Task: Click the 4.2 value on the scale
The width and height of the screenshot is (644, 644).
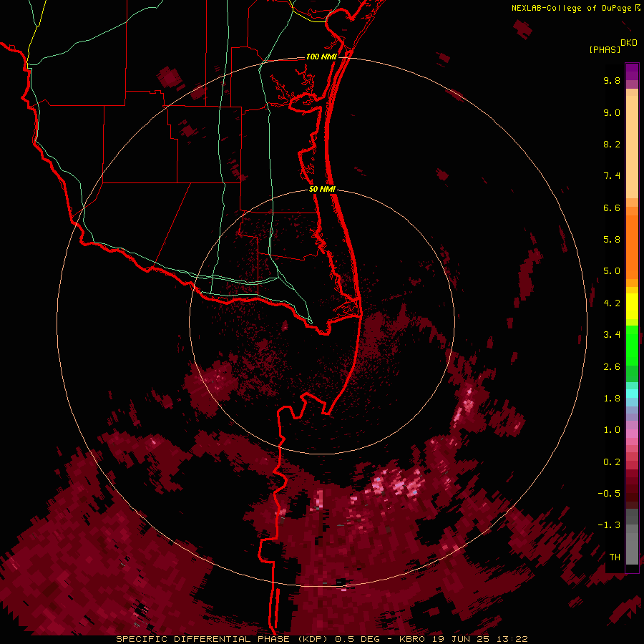Action: click(612, 303)
